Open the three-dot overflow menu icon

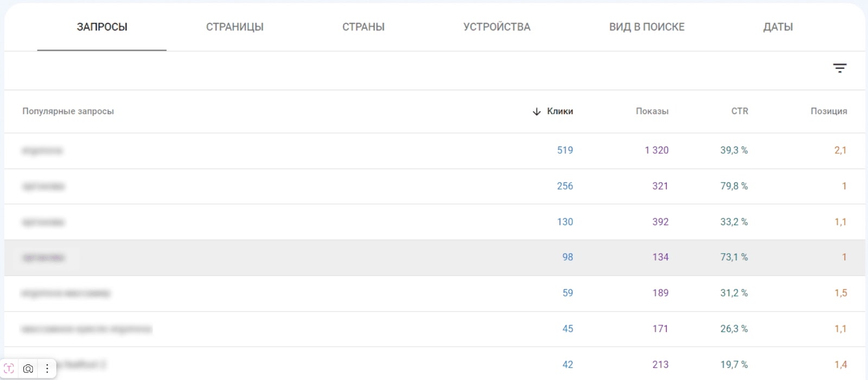pos(47,368)
